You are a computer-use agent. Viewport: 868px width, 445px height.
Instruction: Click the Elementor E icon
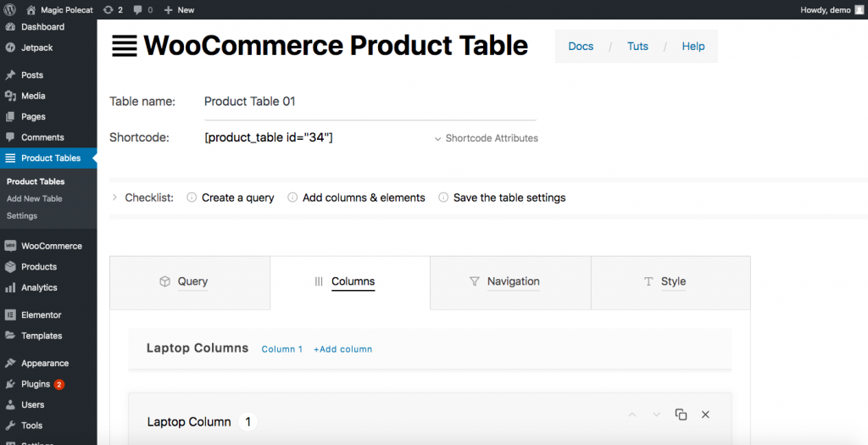tap(10, 315)
